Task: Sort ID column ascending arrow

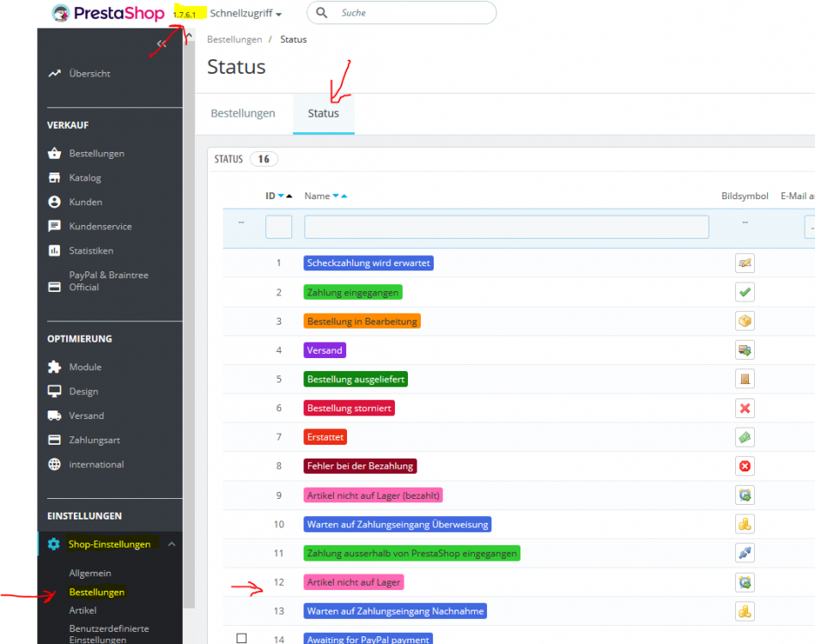Action: pyautogui.click(x=289, y=196)
